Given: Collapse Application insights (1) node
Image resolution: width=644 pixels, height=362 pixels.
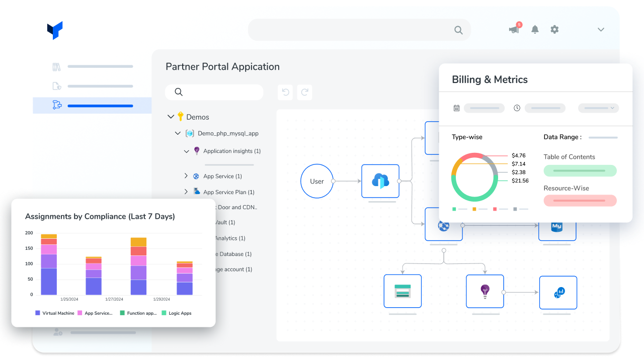Looking at the screenshot, I should pyautogui.click(x=187, y=151).
